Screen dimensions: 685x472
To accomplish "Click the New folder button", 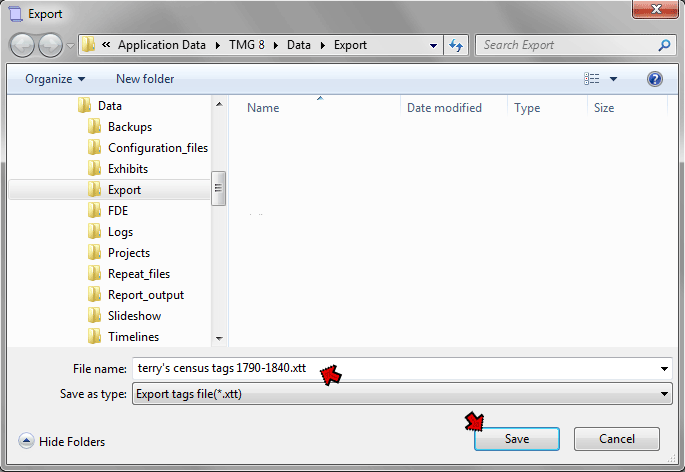I will coord(145,79).
